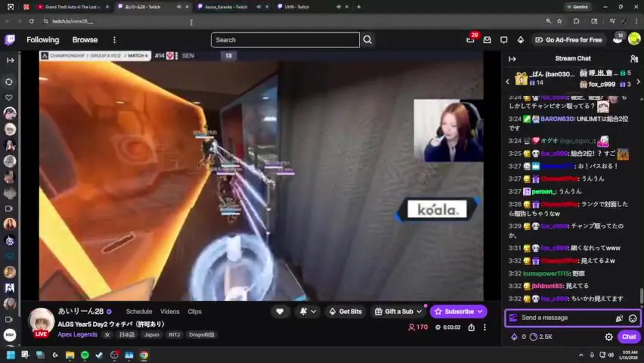Open the emote picker smiley icon
This screenshot has height=363, width=644.
[632, 318]
